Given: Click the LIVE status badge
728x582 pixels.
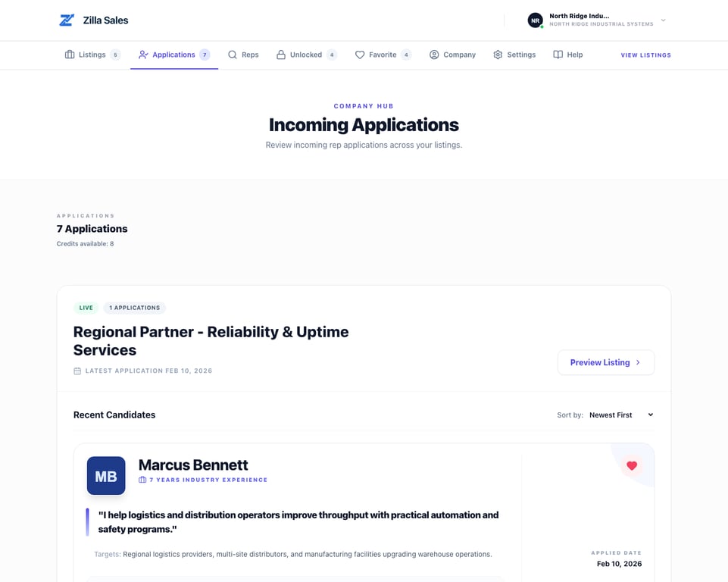Looking at the screenshot, I should point(86,308).
